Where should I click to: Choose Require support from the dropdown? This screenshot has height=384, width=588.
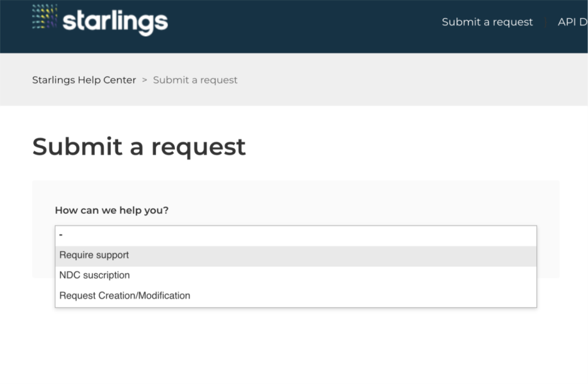[x=94, y=256]
